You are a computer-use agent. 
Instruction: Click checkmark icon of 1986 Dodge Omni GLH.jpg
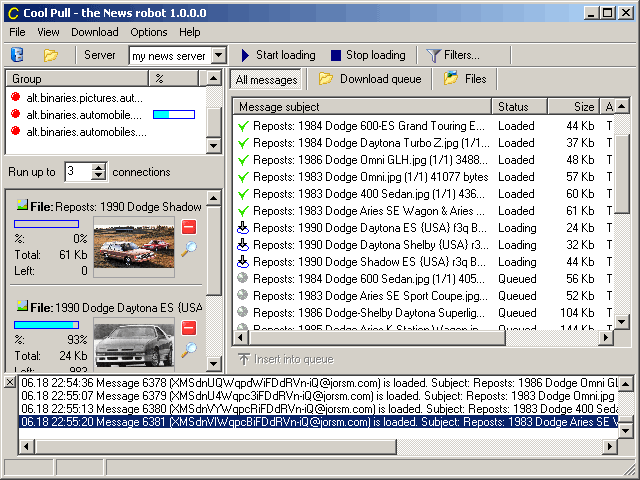point(243,160)
